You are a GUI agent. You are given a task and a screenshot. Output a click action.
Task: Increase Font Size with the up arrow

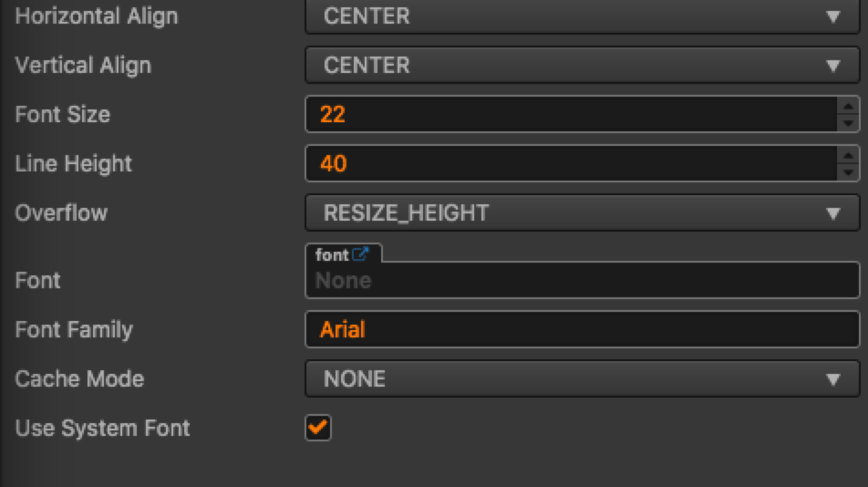click(x=848, y=106)
